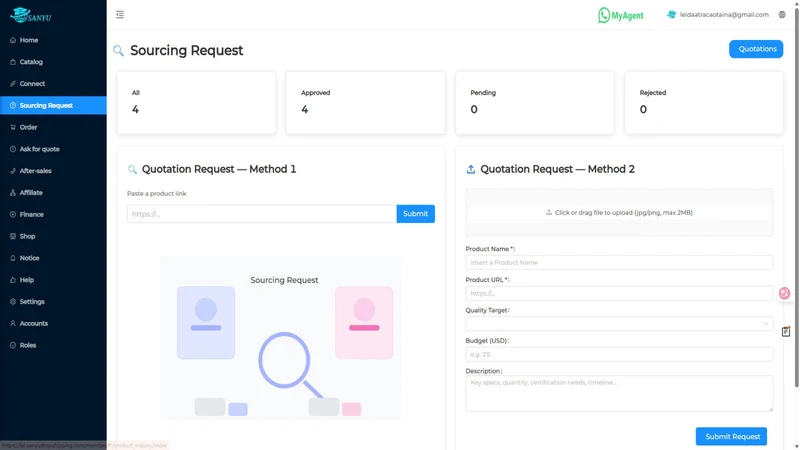The height and width of the screenshot is (450, 800).
Task: Filter by the Approved card
Action: click(x=365, y=103)
